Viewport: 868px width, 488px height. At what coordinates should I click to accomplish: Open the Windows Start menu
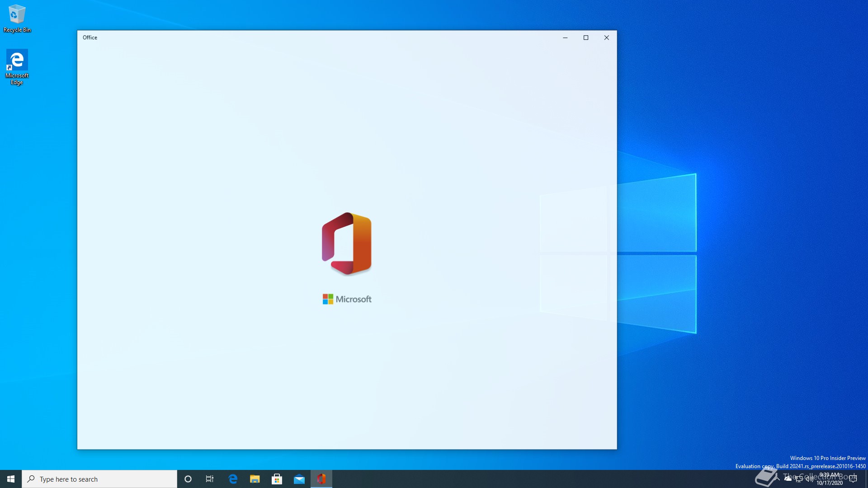[x=11, y=479]
